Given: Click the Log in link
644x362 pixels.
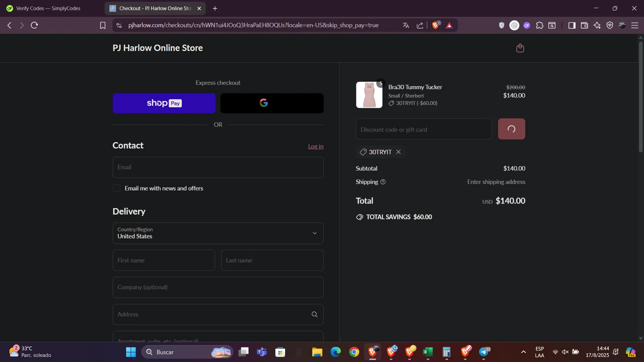Looking at the screenshot, I should (x=316, y=146).
